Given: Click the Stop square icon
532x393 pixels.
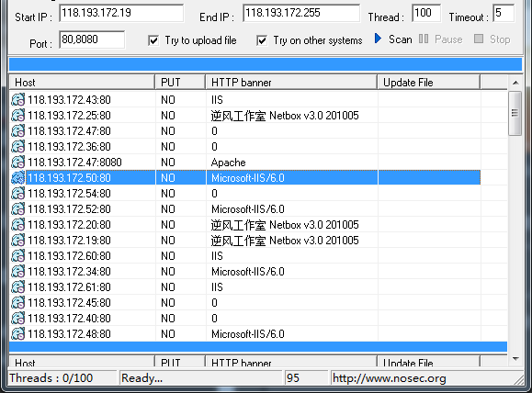Looking at the screenshot, I should tap(479, 39).
